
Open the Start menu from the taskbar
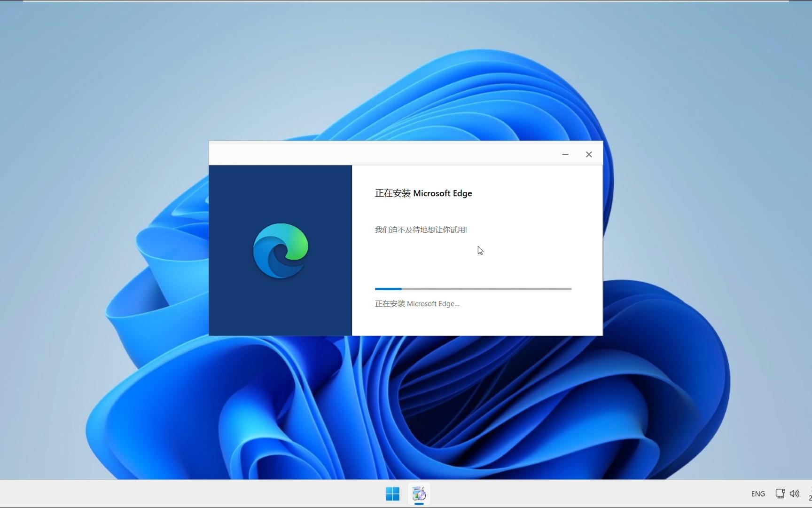click(x=392, y=493)
